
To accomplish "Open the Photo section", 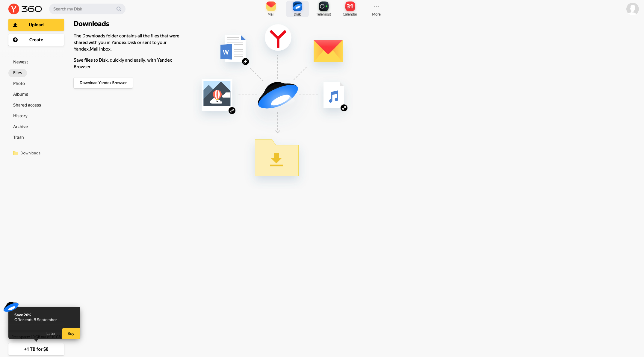I will 19,83.
